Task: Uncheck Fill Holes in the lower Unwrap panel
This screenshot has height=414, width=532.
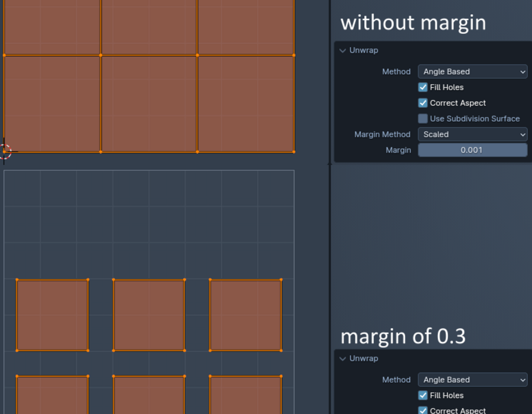Action: [423, 395]
